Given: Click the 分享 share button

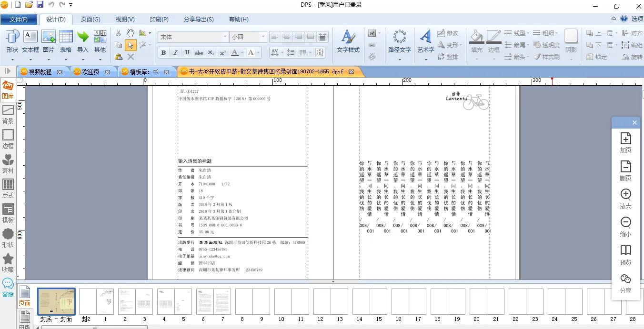Looking at the screenshot, I should [x=625, y=283].
